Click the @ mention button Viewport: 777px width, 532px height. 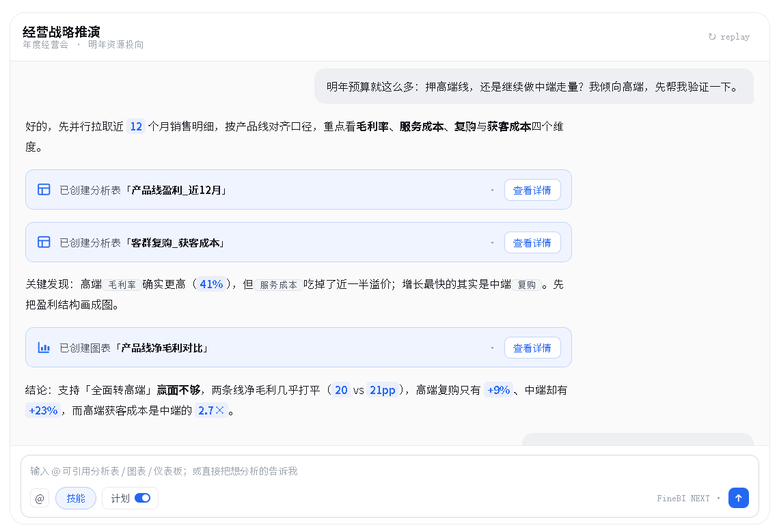40,499
